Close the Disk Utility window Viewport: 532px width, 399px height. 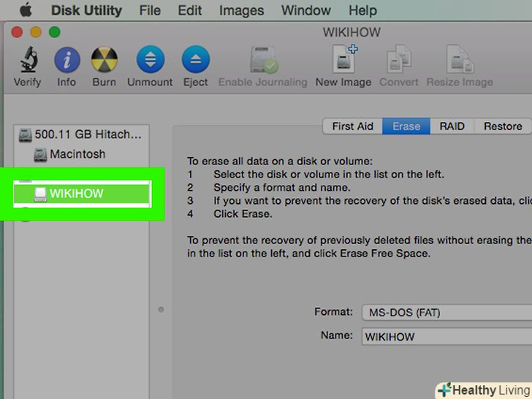17,32
